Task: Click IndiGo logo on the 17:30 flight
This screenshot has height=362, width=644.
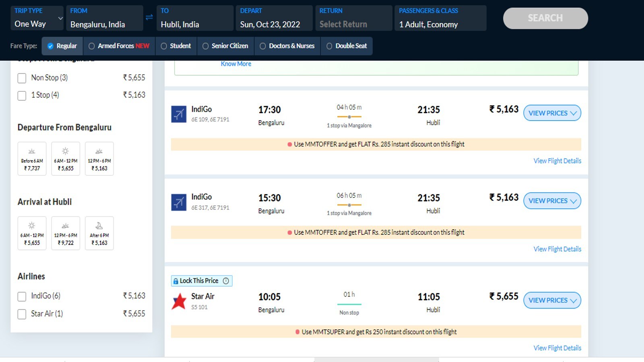Action: [179, 114]
